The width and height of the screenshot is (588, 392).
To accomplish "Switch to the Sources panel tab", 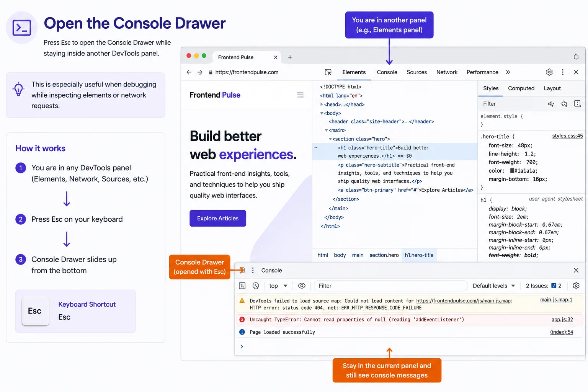I will tap(416, 72).
